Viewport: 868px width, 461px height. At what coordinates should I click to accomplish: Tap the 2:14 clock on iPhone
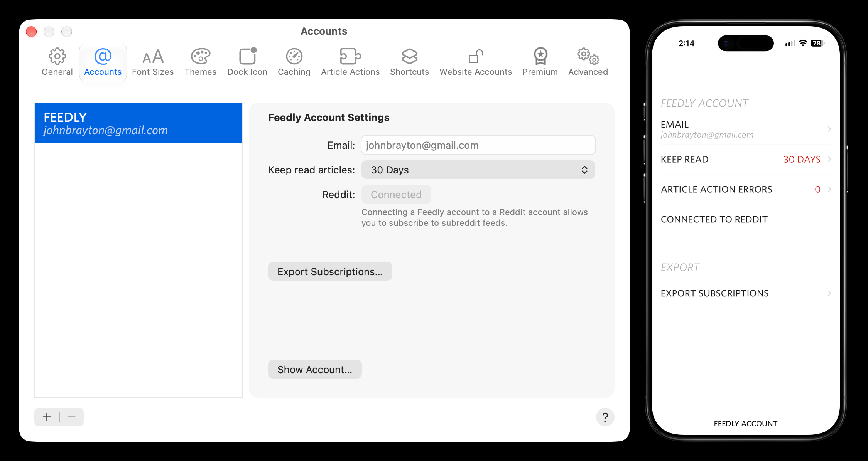click(x=686, y=44)
